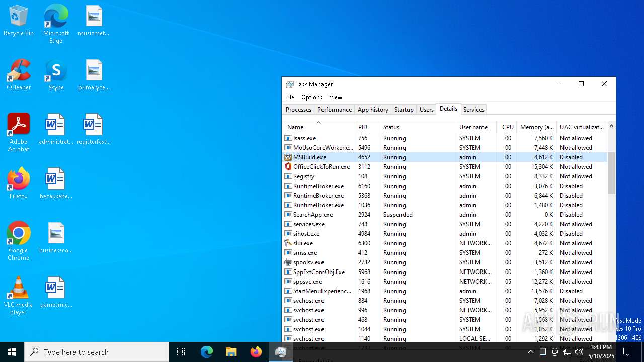Open Firefox from the taskbar
Image resolution: width=644 pixels, height=362 pixels.
pos(256,352)
